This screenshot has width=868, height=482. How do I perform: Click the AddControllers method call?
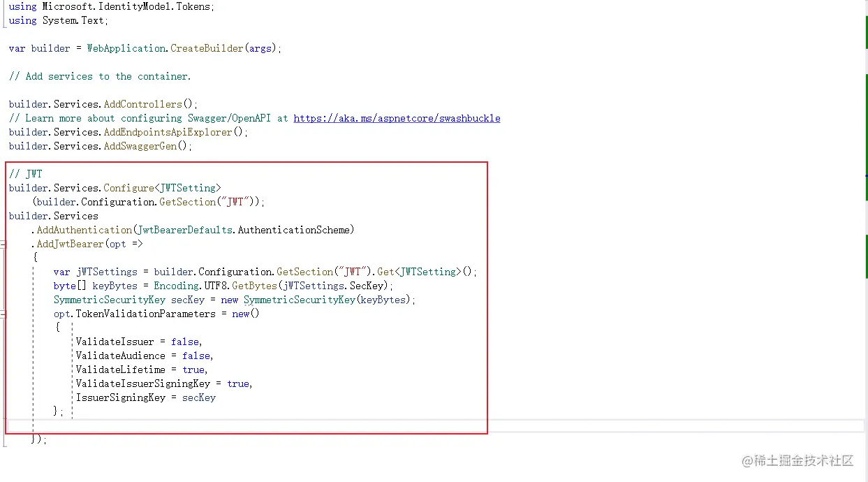click(x=142, y=104)
